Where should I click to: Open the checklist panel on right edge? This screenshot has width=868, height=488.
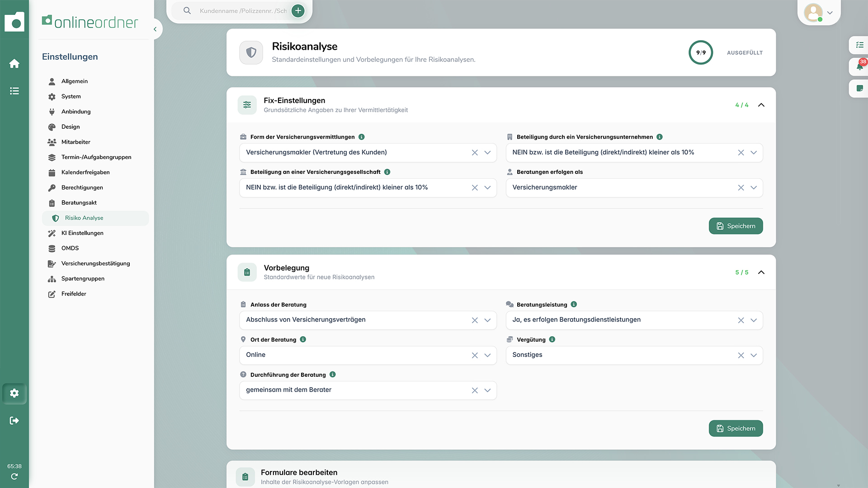click(x=859, y=45)
